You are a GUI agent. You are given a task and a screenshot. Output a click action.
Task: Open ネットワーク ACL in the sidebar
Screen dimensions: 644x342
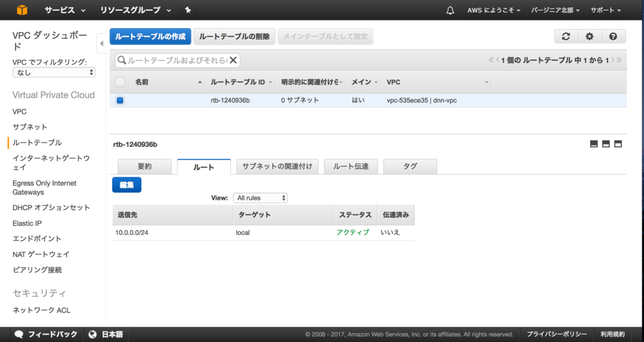click(x=42, y=310)
